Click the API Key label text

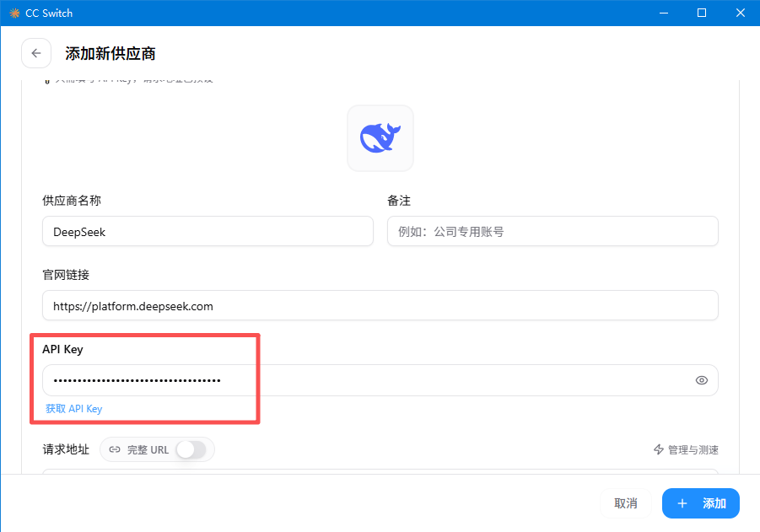[x=62, y=349]
